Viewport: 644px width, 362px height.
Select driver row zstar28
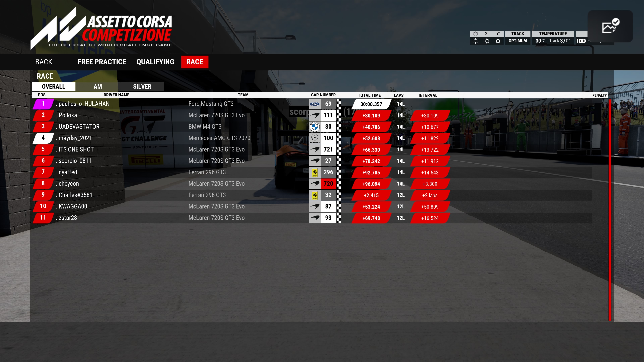pyautogui.click(x=312, y=218)
